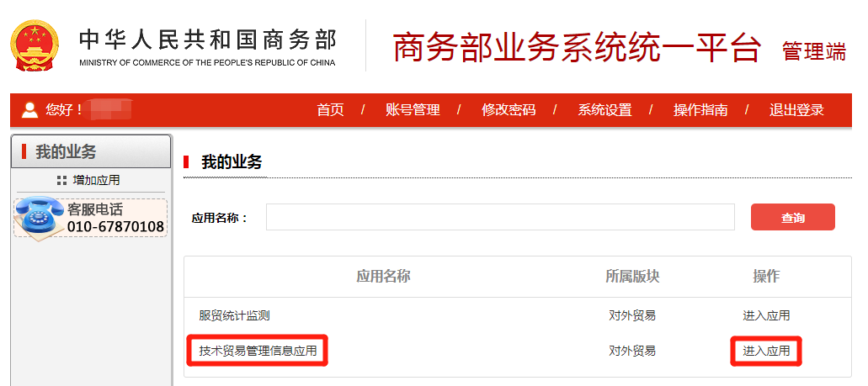Click the 中华人民共和国商务部 heading

[207, 40]
